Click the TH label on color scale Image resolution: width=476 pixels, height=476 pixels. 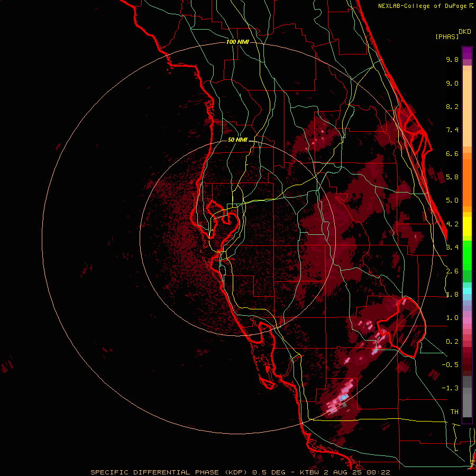click(x=454, y=412)
